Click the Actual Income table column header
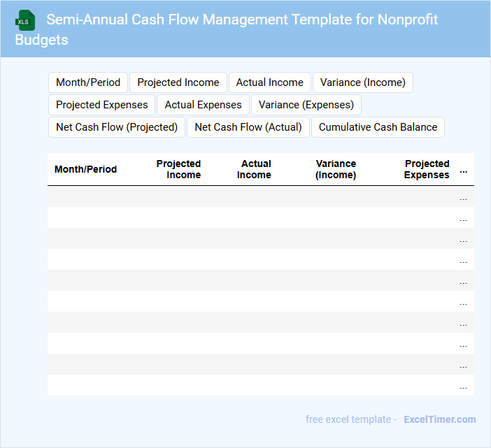This screenshot has width=491, height=448. (254, 169)
